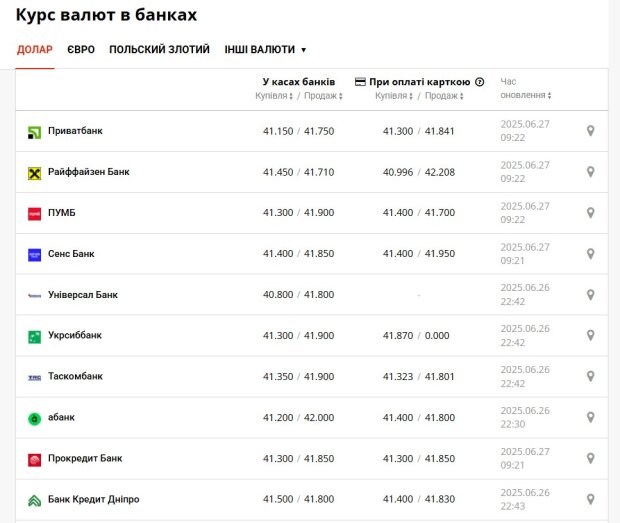Switch to the ПОЛЬСКИЙ ЗЛОТИЙ tab

(x=159, y=49)
